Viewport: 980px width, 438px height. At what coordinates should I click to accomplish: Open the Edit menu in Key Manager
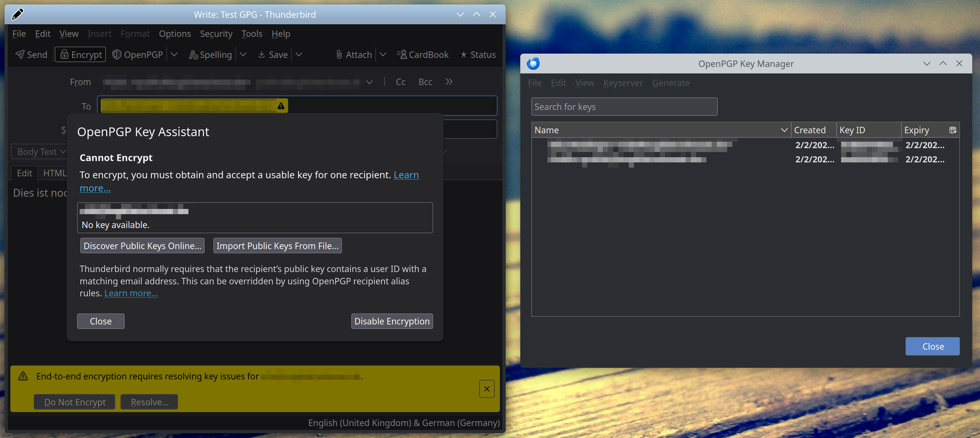[558, 83]
